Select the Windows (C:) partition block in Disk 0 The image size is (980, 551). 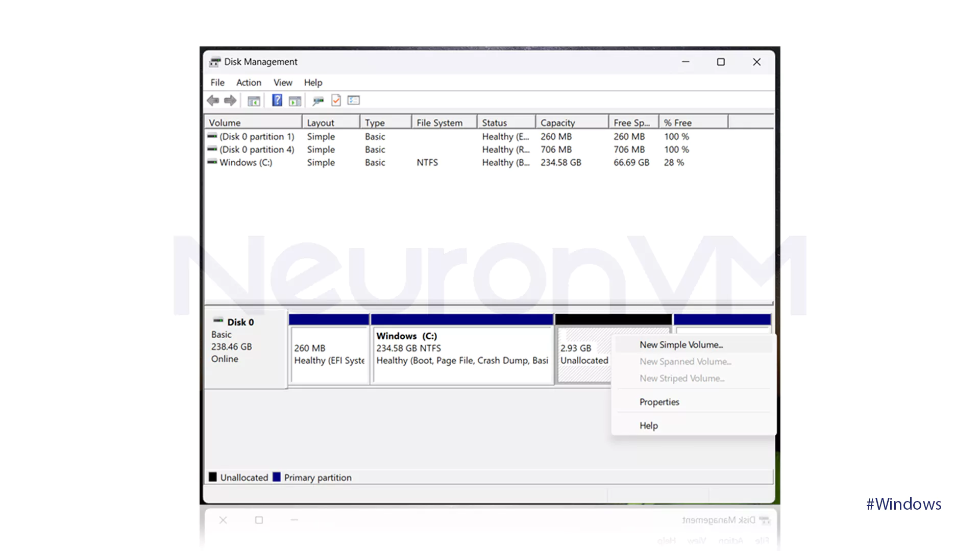coord(462,349)
